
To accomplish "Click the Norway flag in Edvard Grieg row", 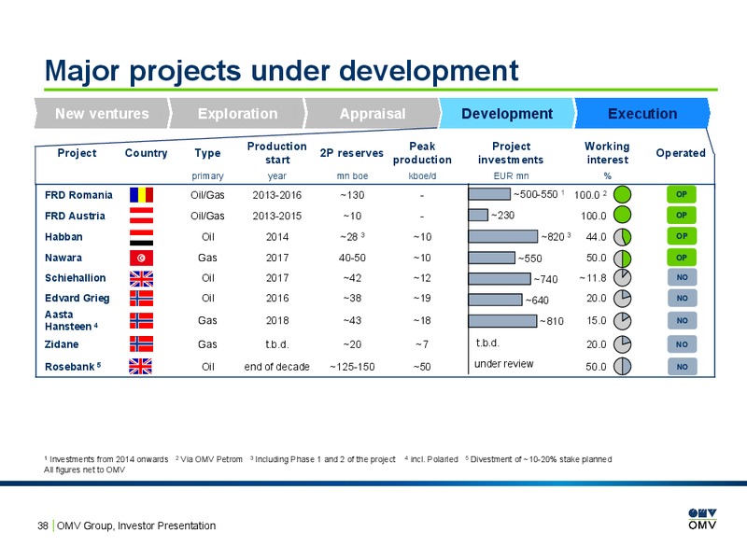I will (142, 298).
